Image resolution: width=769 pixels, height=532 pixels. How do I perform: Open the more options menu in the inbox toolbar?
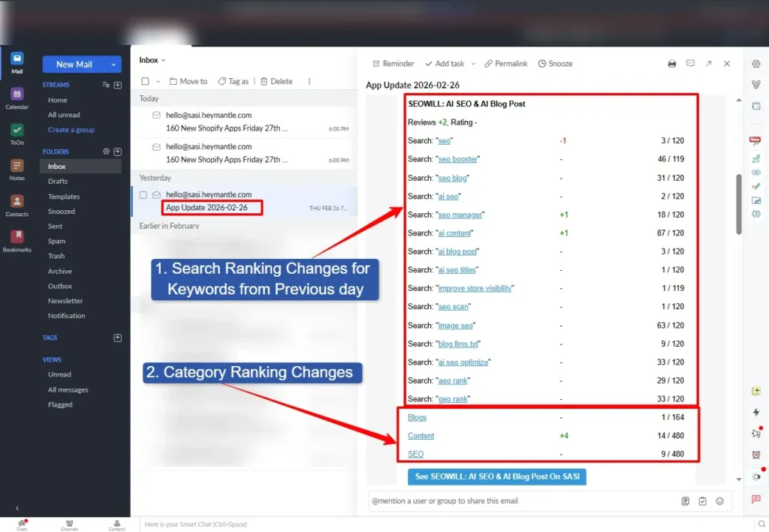tap(309, 81)
